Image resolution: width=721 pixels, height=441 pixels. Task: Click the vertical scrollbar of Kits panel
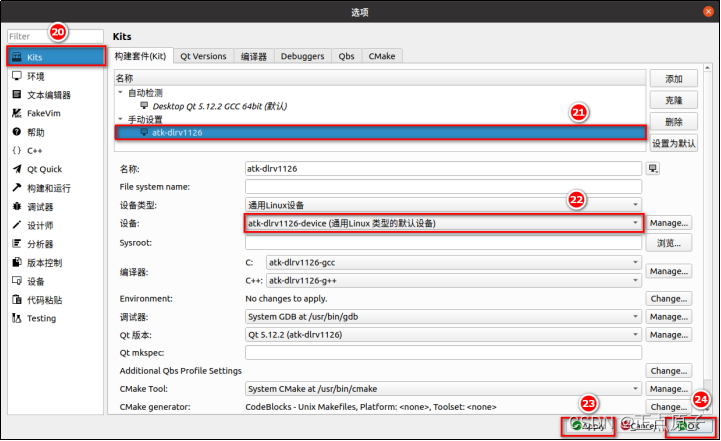tap(707, 239)
